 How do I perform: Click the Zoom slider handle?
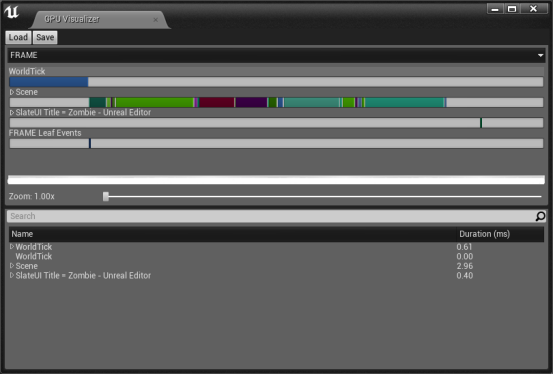[x=106, y=197]
